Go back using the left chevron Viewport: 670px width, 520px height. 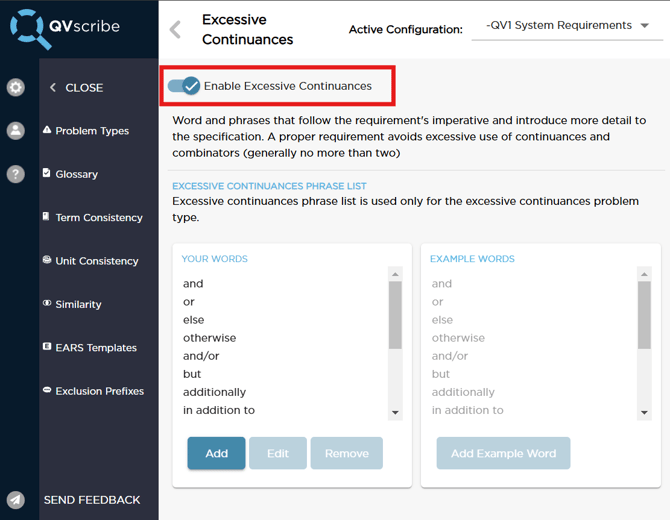point(176,29)
